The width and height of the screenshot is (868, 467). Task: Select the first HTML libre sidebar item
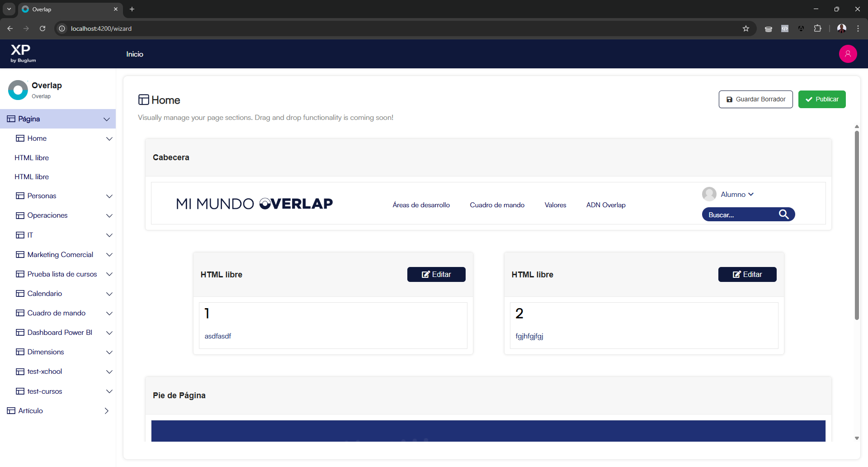32,158
